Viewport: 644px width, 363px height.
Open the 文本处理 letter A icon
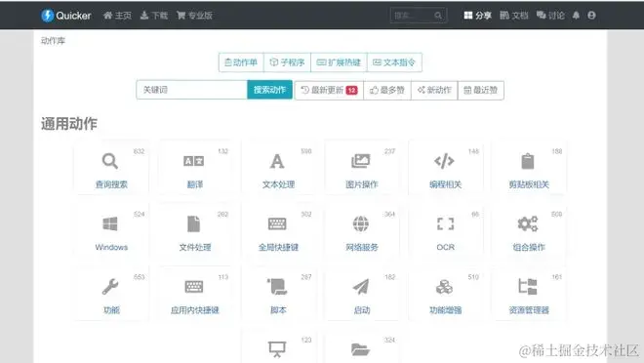(x=277, y=161)
